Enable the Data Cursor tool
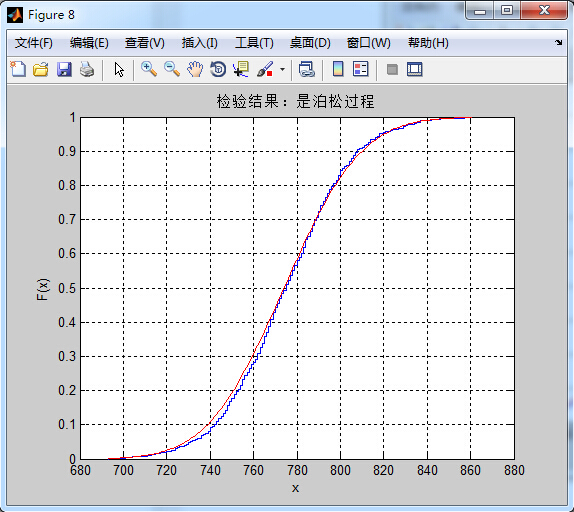 241,69
